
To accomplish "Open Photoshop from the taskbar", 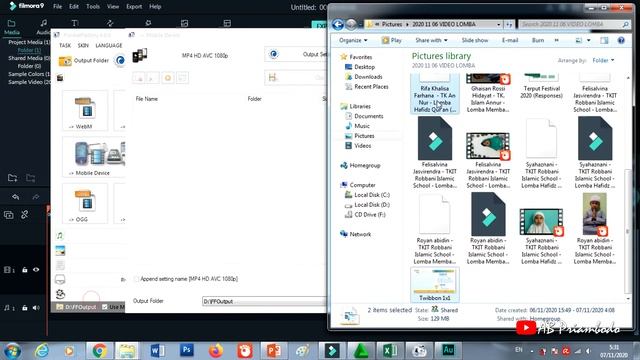I will [x=187, y=350].
